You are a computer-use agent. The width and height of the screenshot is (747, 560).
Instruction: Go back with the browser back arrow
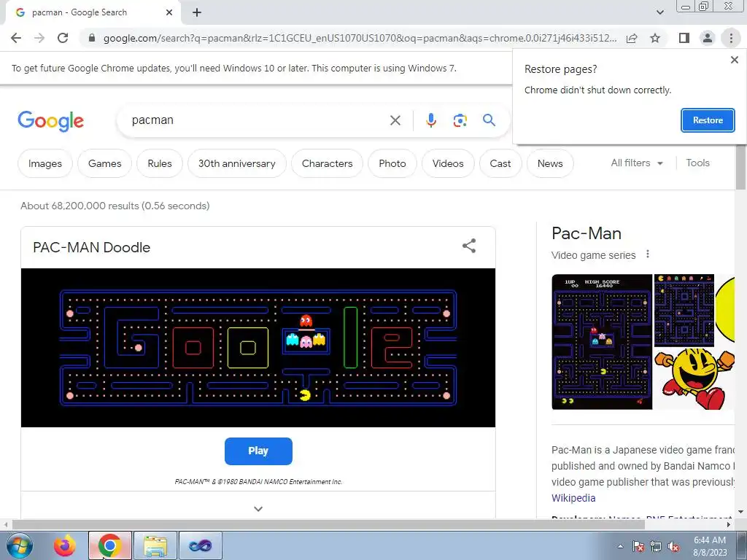(x=16, y=38)
